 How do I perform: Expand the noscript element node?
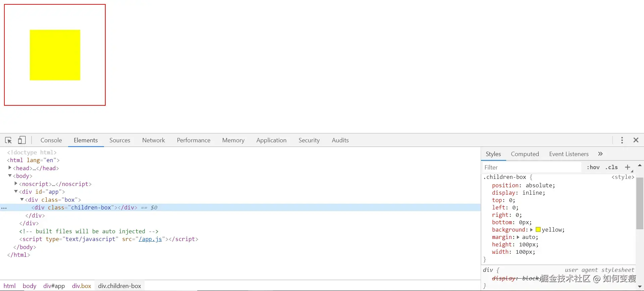(x=16, y=184)
